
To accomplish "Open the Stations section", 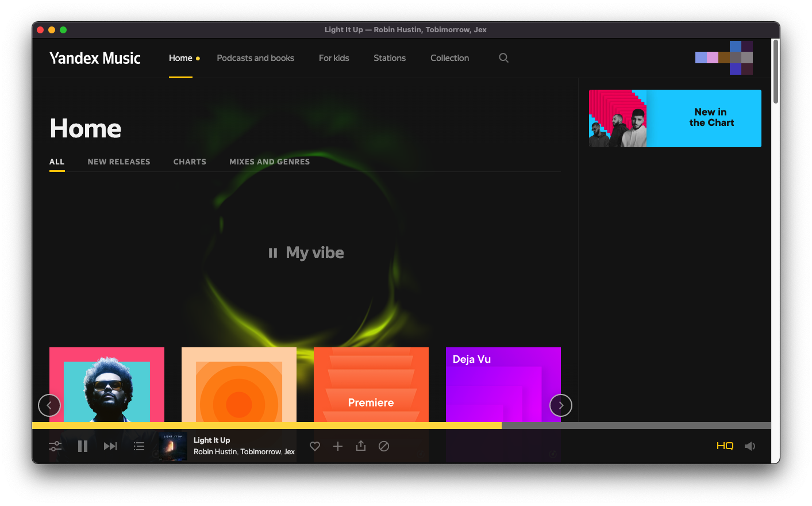I will click(x=390, y=58).
